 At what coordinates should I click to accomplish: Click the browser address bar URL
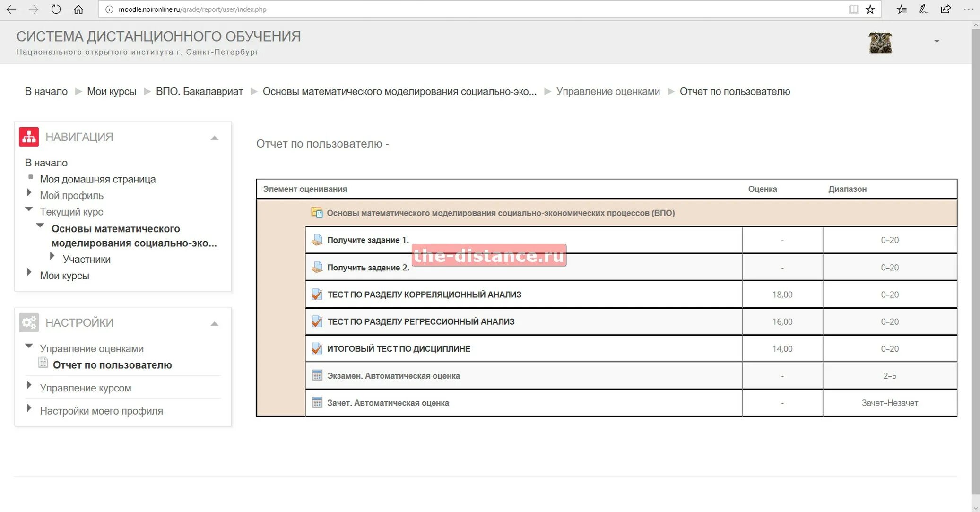tap(192, 9)
